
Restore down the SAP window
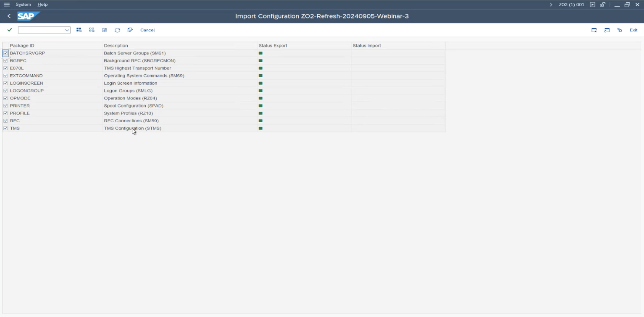click(x=627, y=5)
